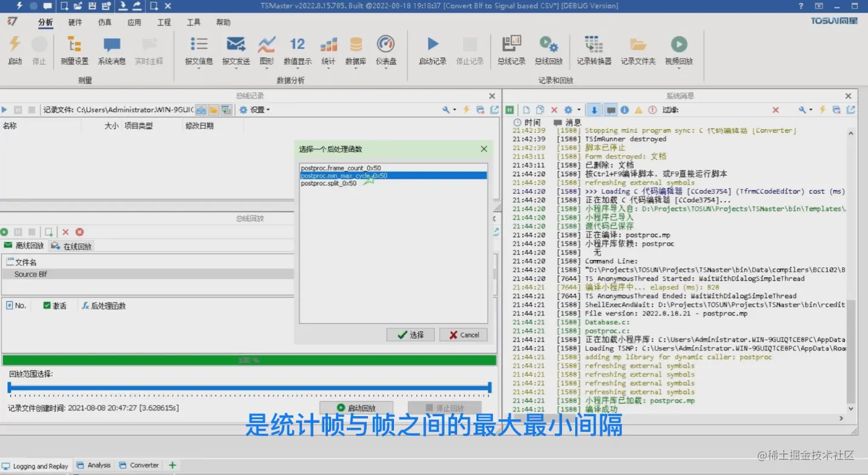
Task: Select postproc.frame_count_0x50 in the list
Action: [x=393, y=168]
